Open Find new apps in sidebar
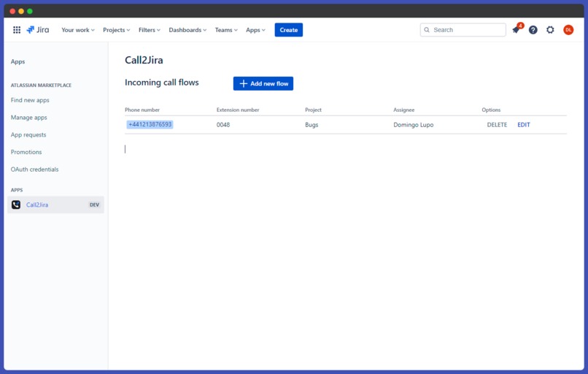The height and width of the screenshot is (374, 588). [x=30, y=100]
